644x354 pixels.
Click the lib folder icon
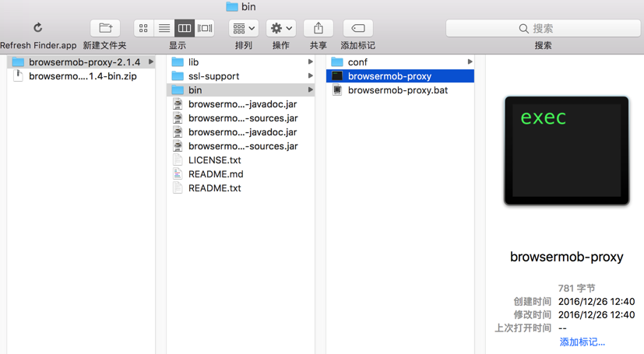click(178, 62)
